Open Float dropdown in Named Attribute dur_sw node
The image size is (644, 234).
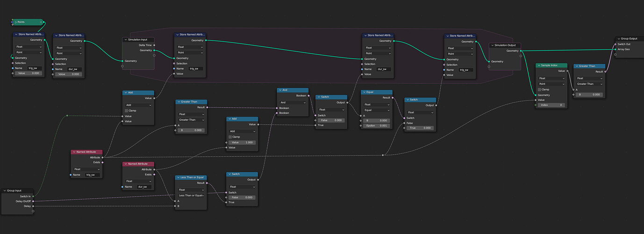(x=138, y=181)
